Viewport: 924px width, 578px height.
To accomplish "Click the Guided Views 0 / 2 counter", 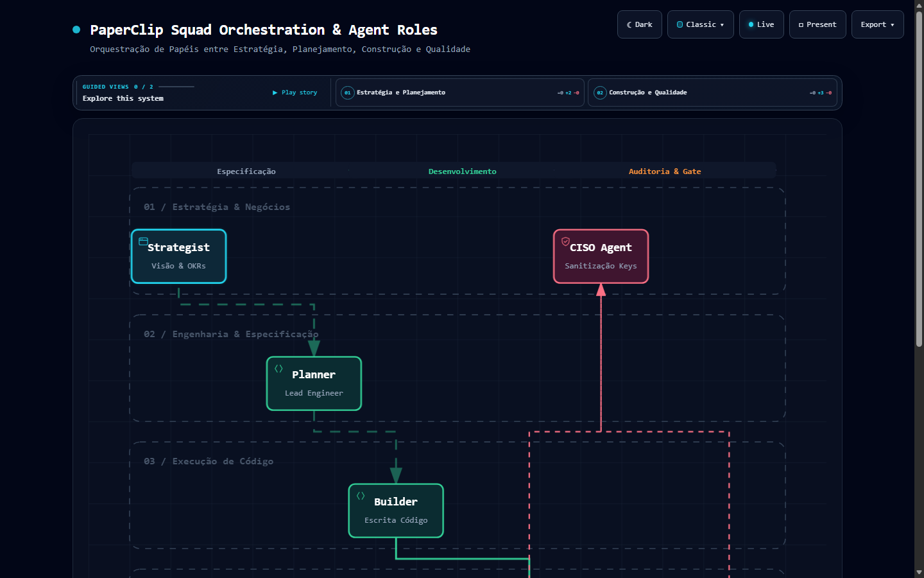I will 118,87.
